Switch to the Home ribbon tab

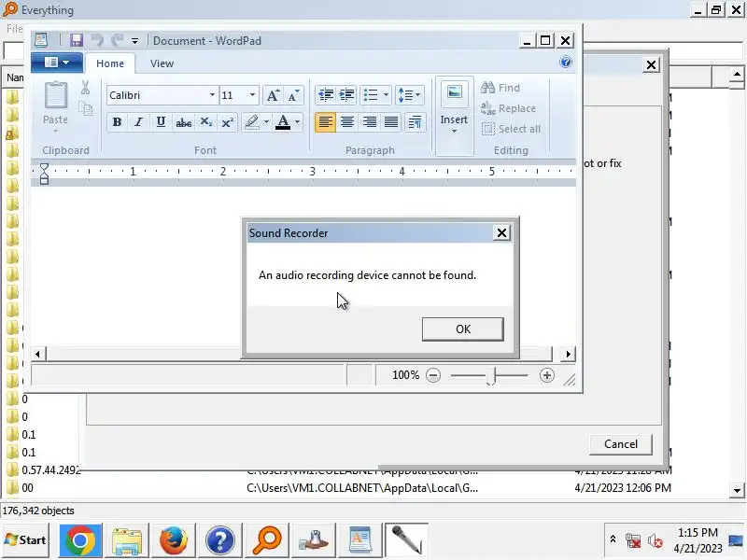(x=110, y=63)
